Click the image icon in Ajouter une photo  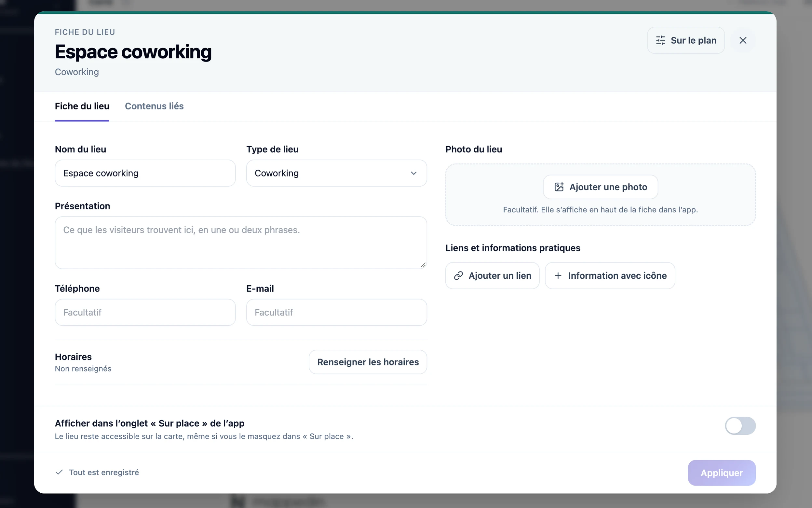click(559, 187)
